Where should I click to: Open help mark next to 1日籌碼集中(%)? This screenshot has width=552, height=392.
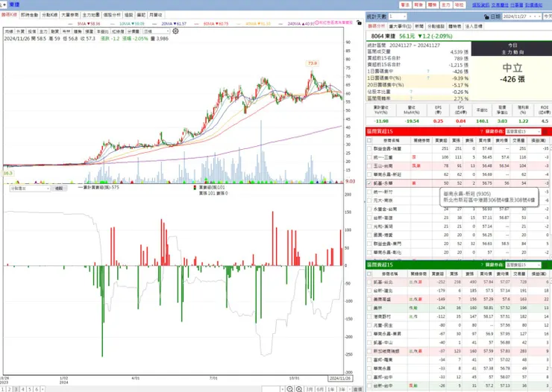tap(428, 78)
